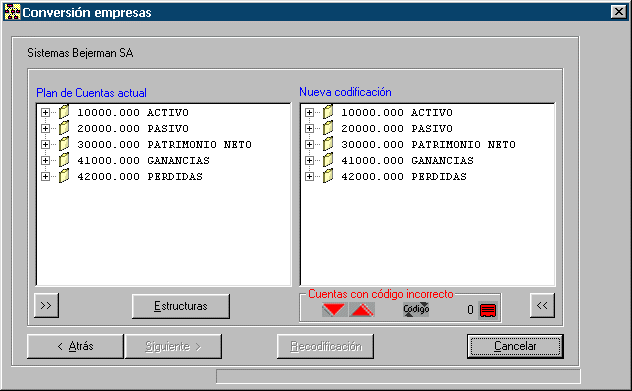Screen dimensions: 632x391
Task: Click the application icon in title bar
Action: pos(12,12)
